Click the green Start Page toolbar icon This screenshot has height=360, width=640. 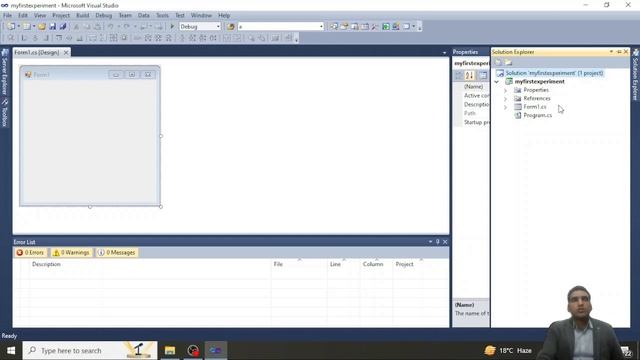coord(385,27)
